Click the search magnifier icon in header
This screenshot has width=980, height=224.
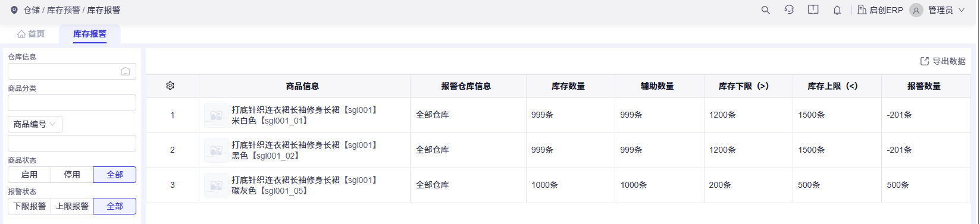[x=766, y=10]
